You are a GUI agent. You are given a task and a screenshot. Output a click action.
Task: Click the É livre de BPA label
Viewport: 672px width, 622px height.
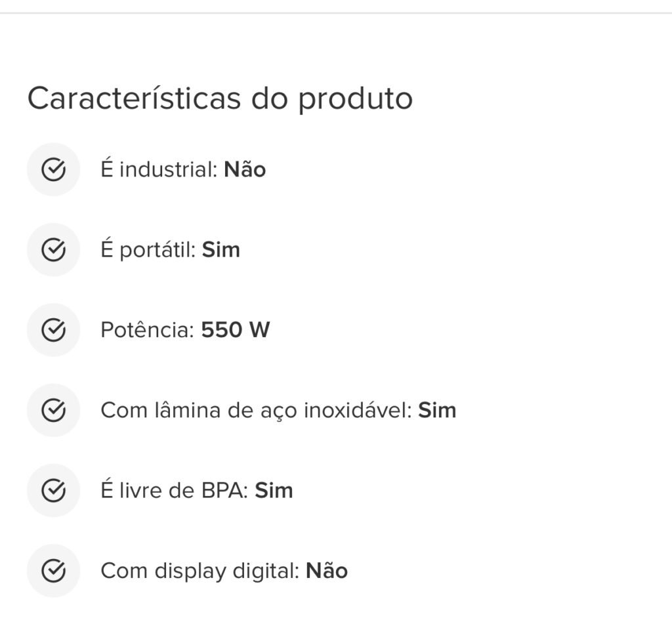tap(175, 489)
